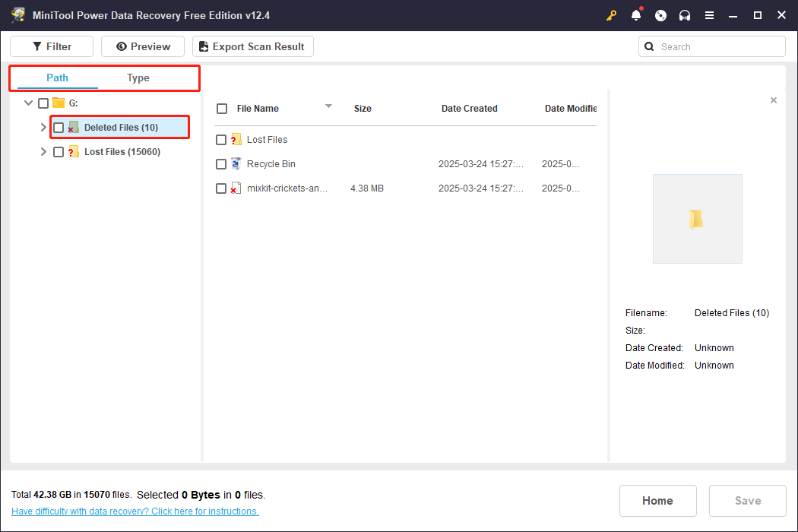Sort by the Size column header
Screen dimensions: 798x532
point(363,109)
